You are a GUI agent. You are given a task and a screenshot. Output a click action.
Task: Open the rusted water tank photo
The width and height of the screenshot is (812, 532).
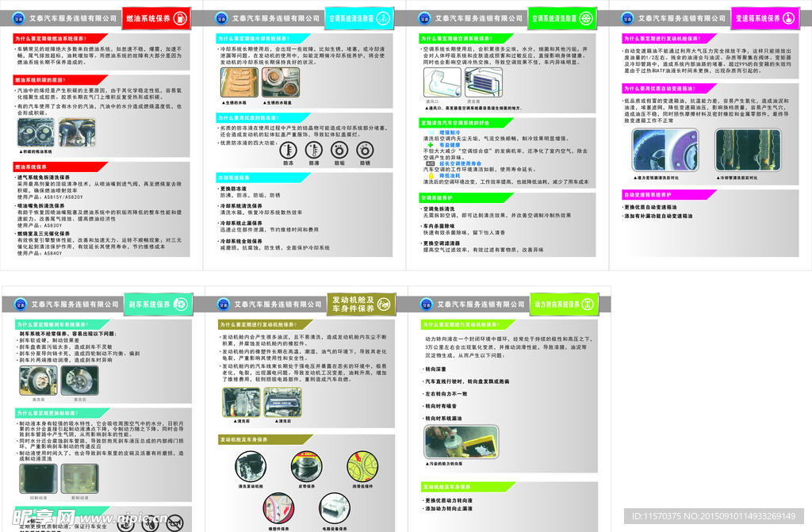point(239,82)
